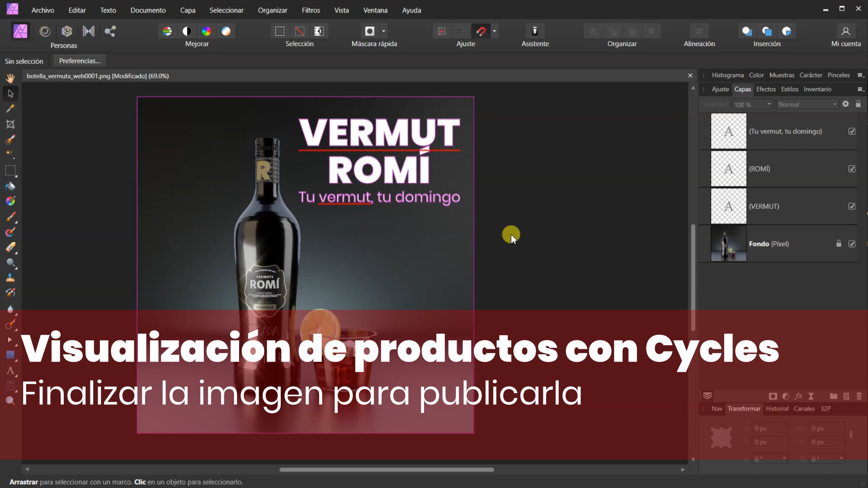Viewport: 868px width, 488px height.
Task: Open the Ayuda menu
Action: click(411, 10)
